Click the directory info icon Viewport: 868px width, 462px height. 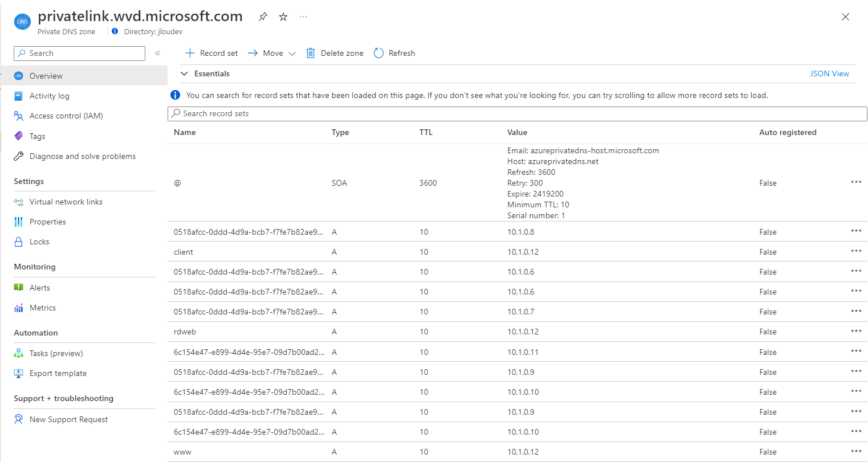pos(115,31)
